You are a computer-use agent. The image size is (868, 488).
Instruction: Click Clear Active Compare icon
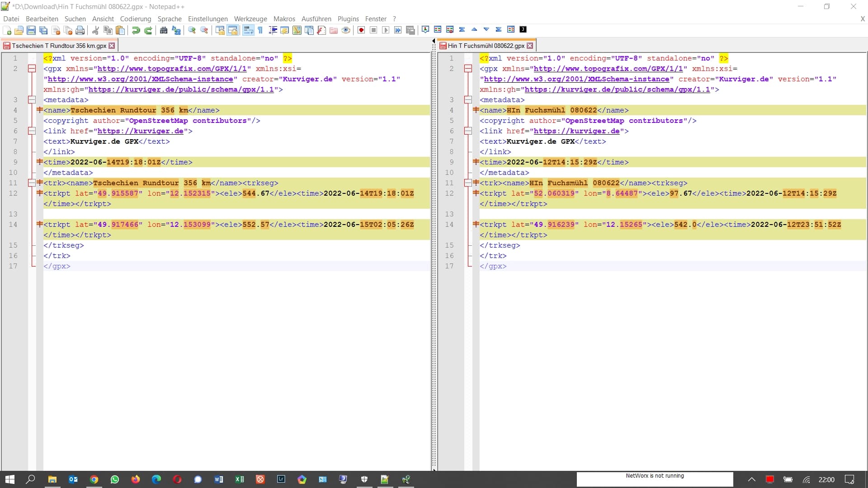click(x=450, y=29)
